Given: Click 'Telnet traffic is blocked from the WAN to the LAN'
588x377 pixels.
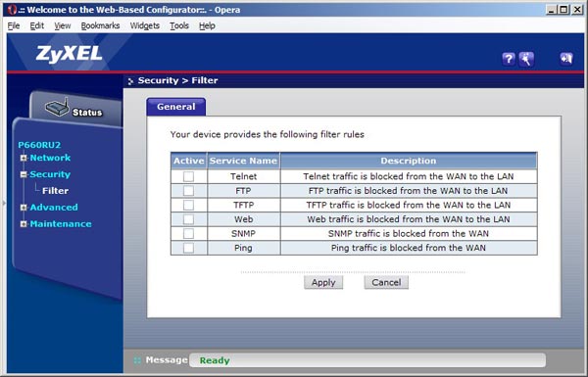Looking at the screenshot, I should click(409, 176).
